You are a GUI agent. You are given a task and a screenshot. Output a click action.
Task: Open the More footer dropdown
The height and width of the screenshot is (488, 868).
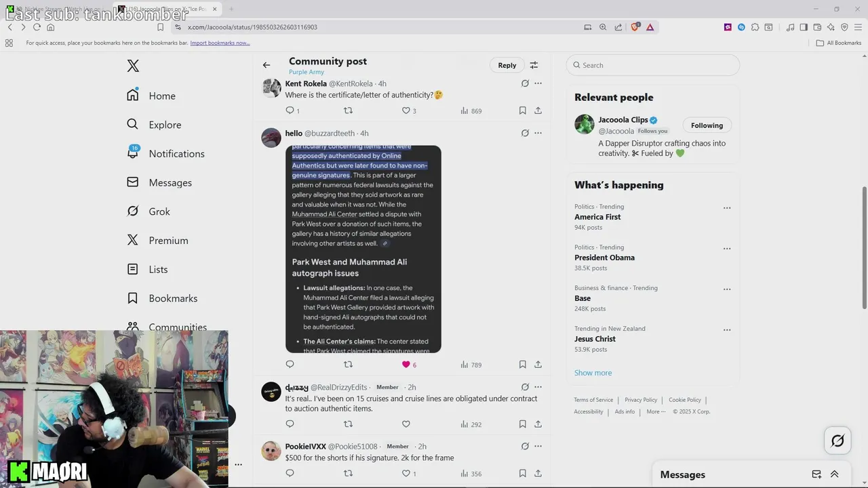(x=656, y=411)
